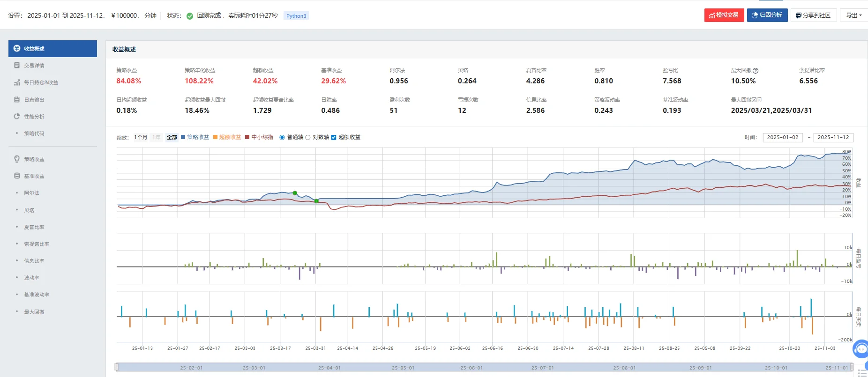
Task: Set chart zoom to 全部
Action: pos(172,137)
